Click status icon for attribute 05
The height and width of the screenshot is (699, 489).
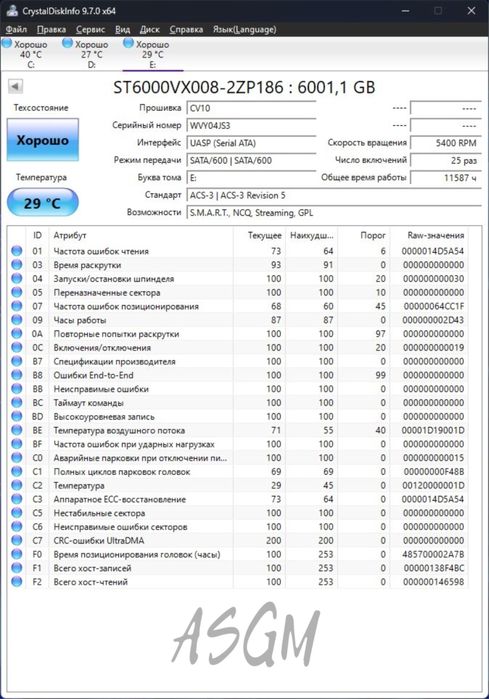(16, 292)
